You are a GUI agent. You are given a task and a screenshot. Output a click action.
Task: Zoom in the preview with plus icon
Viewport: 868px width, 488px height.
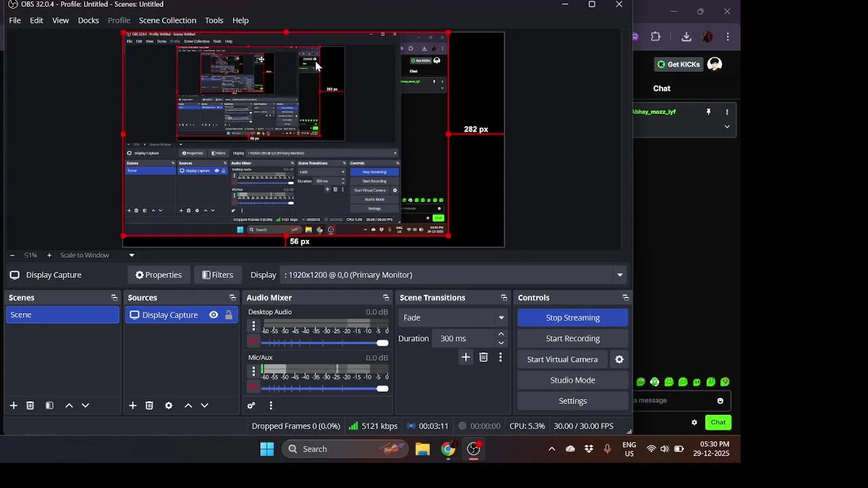click(49, 256)
